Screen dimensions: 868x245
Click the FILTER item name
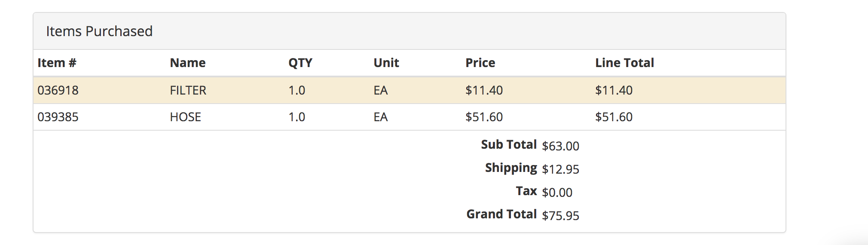(x=188, y=90)
